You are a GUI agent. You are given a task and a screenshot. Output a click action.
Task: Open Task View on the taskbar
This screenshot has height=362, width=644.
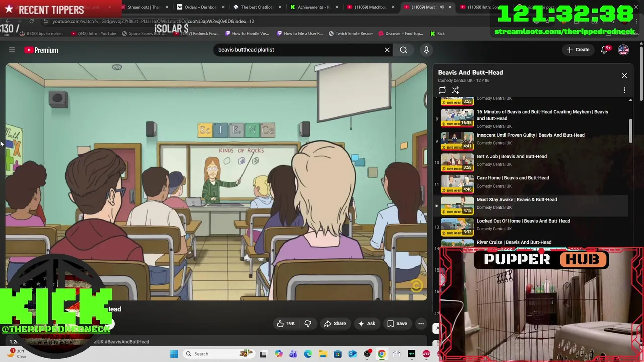263,354
